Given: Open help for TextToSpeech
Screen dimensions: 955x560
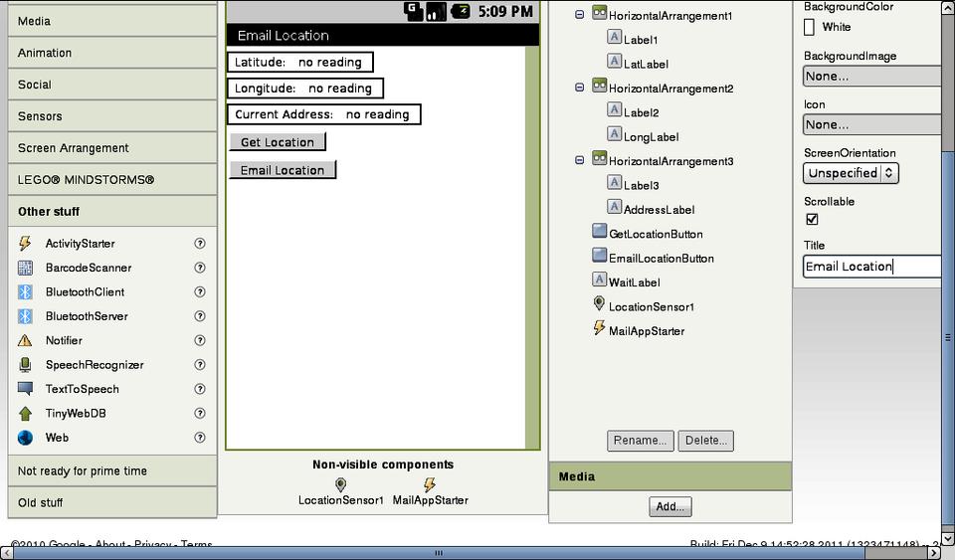Looking at the screenshot, I should (x=200, y=389).
